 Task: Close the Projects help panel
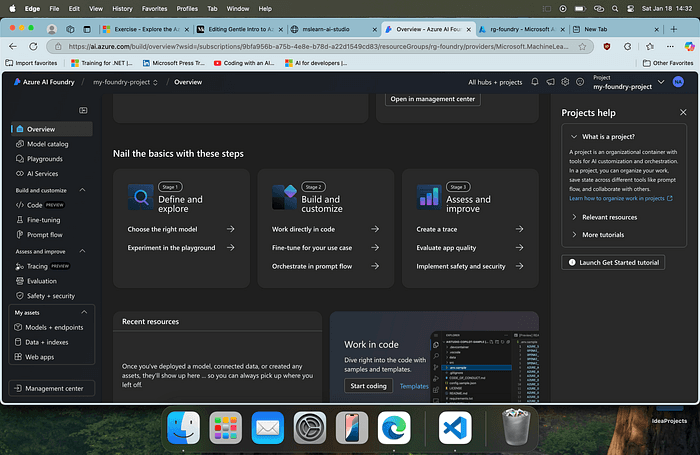click(x=683, y=113)
